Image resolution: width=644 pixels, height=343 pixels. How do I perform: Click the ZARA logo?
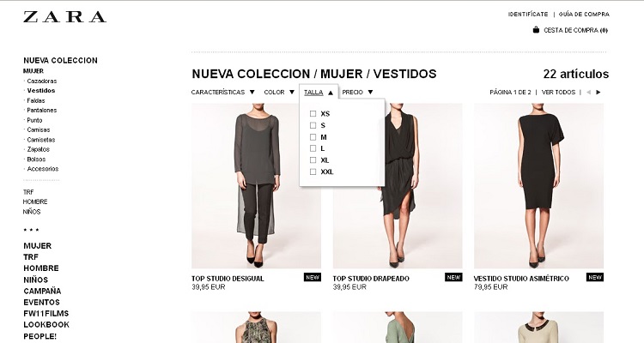tap(65, 17)
